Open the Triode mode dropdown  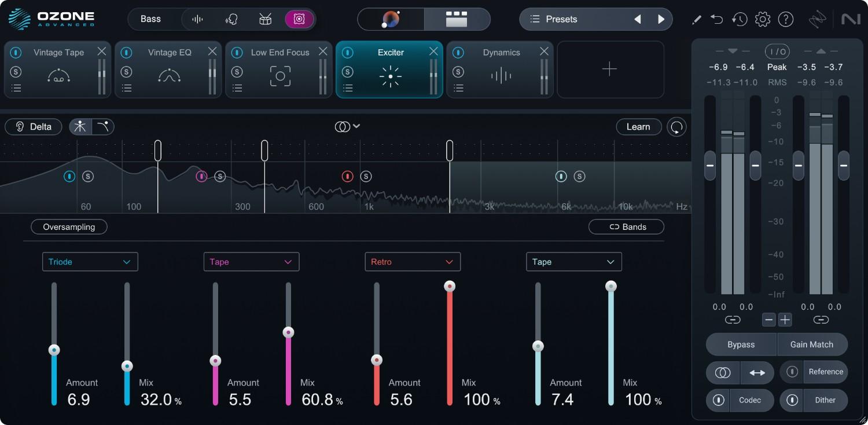point(90,262)
